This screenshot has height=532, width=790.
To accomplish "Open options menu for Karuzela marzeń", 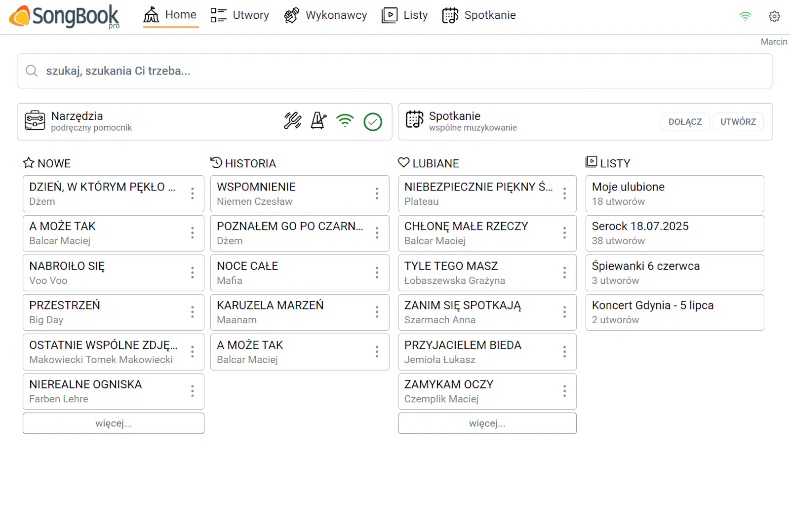I will [x=377, y=312].
